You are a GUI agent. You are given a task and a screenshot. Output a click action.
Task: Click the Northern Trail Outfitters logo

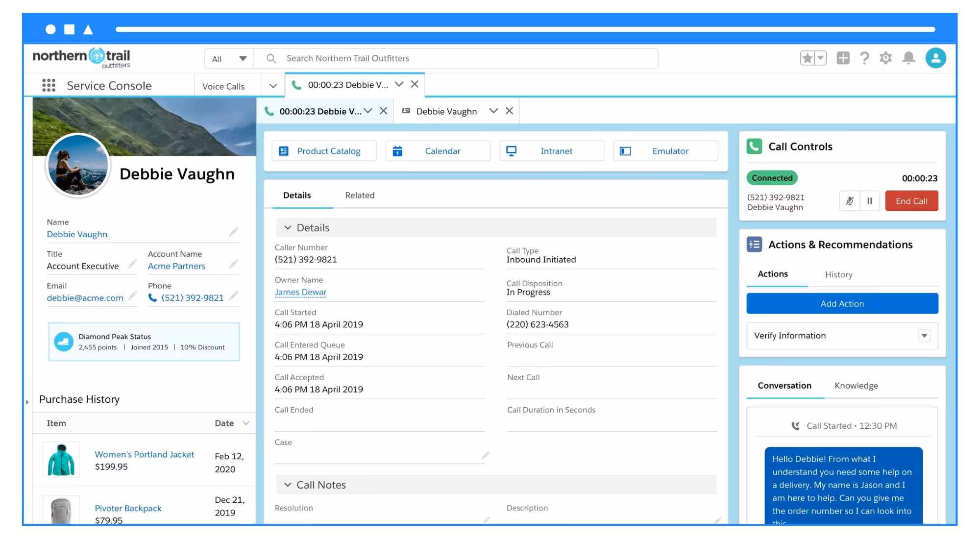(x=81, y=58)
